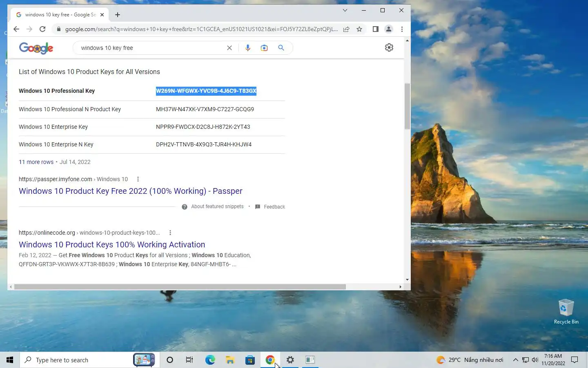Reload the Google search page
Viewport: 588px width, 368px height.
click(x=42, y=29)
